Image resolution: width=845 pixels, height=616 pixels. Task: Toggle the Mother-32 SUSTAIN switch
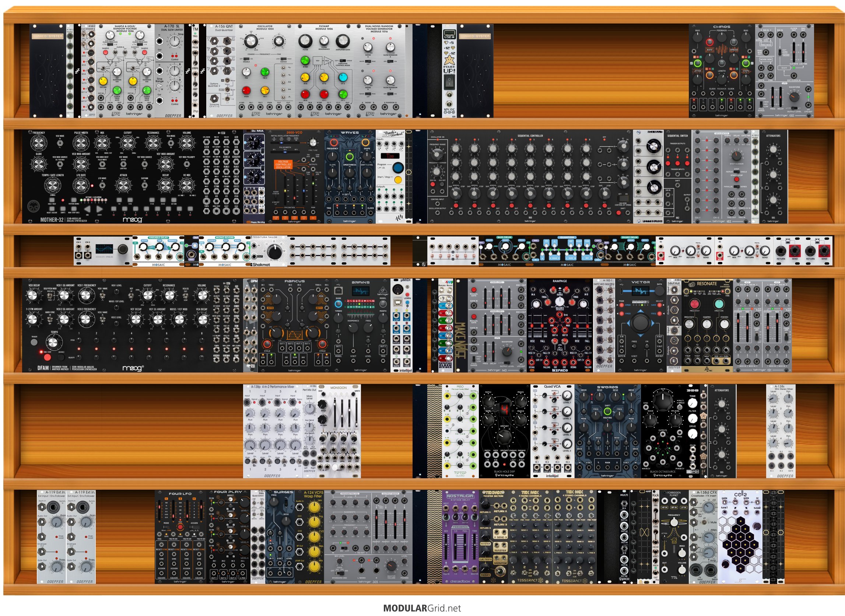[145, 185]
